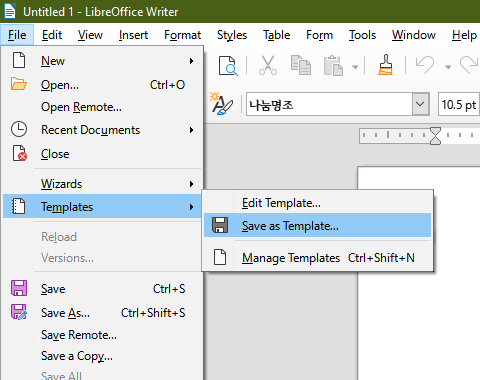Open the Tools menu
The image size is (480, 380).
(362, 35)
